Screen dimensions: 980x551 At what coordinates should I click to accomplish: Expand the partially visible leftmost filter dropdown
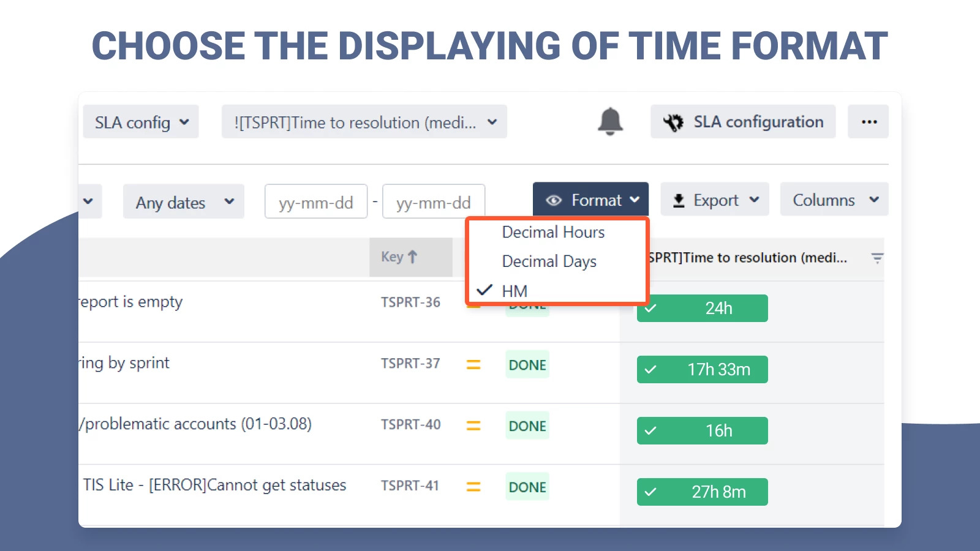pyautogui.click(x=90, y=201)
